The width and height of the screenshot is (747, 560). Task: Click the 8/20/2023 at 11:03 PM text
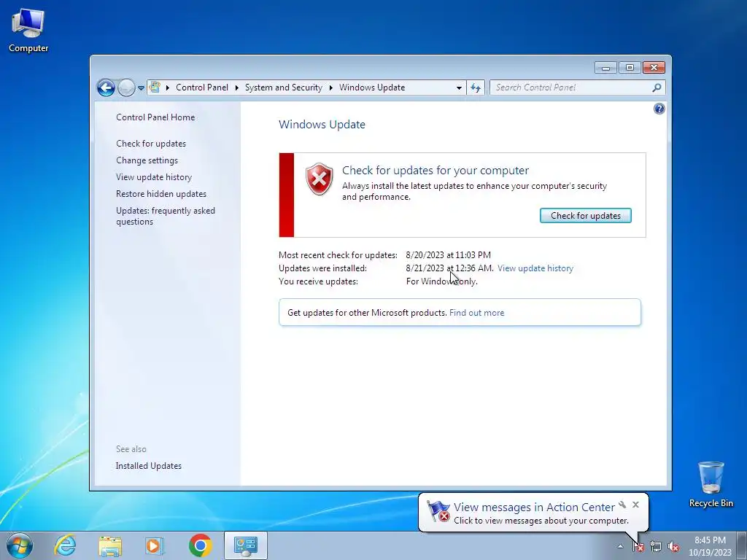(449, 255)
